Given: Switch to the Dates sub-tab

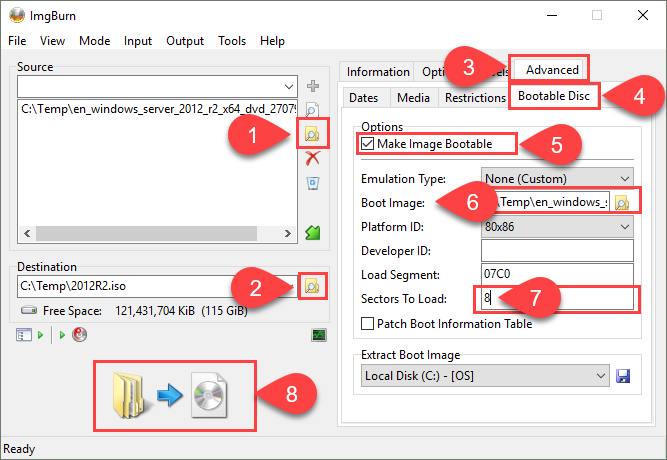Looking at the screenshot, I should [364, 98].
